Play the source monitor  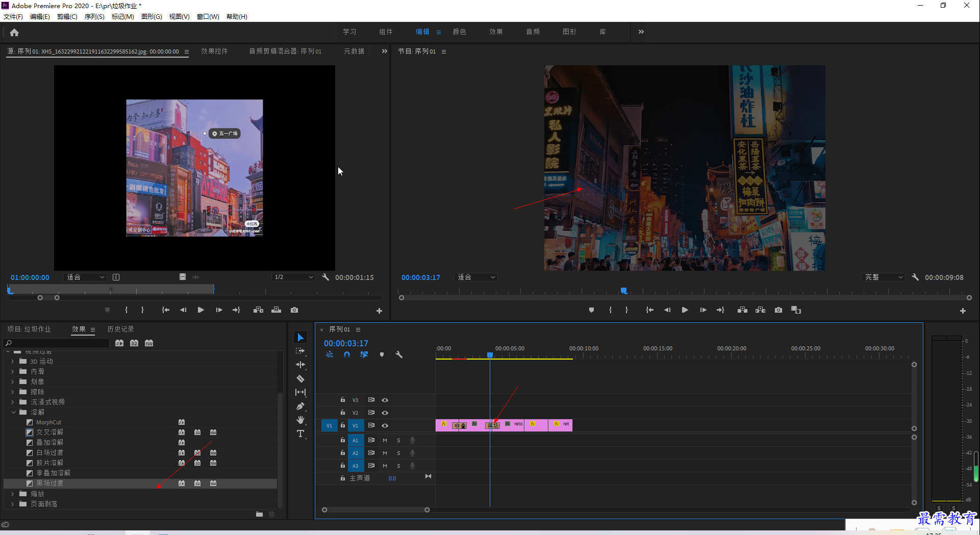pos(201,310)
